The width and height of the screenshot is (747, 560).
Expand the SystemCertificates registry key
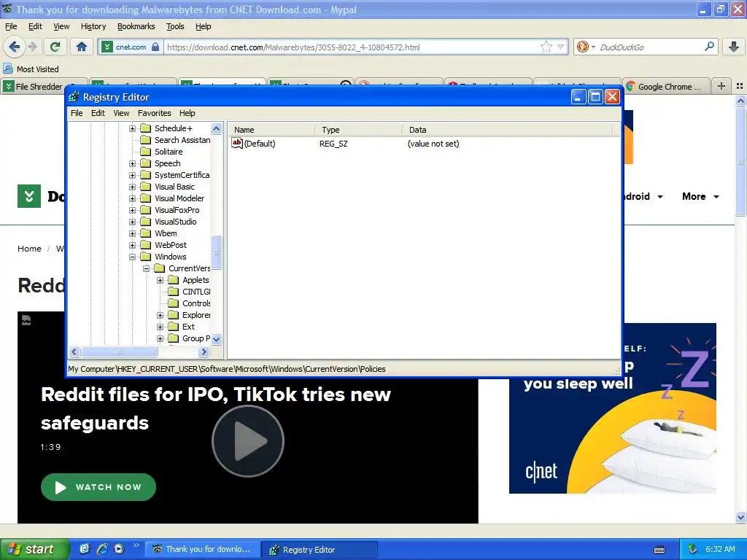[133, 175]
